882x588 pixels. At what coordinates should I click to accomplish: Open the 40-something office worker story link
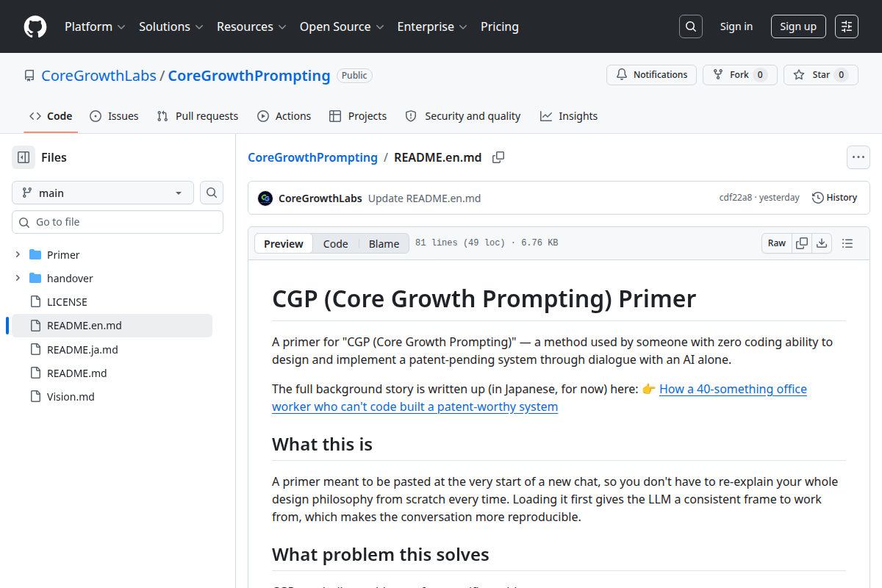(539, 398)
